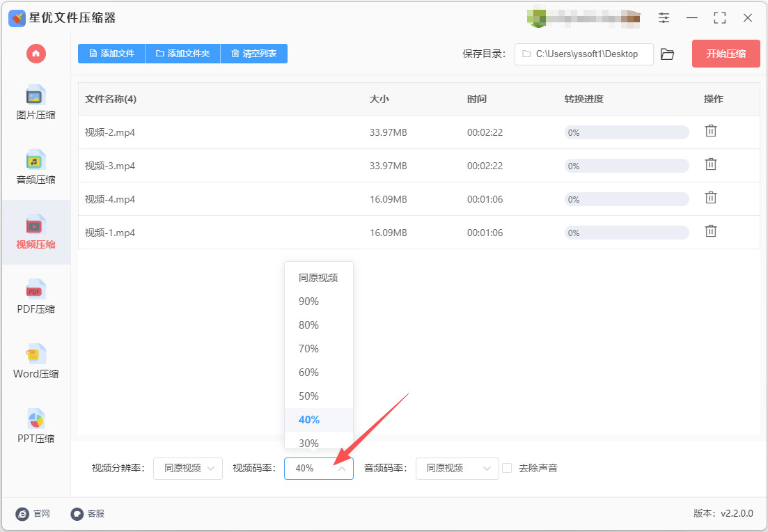Click duration 00:02:22 of 视频-2.mp4
768x532 pixels.
[x=485, y=132]
